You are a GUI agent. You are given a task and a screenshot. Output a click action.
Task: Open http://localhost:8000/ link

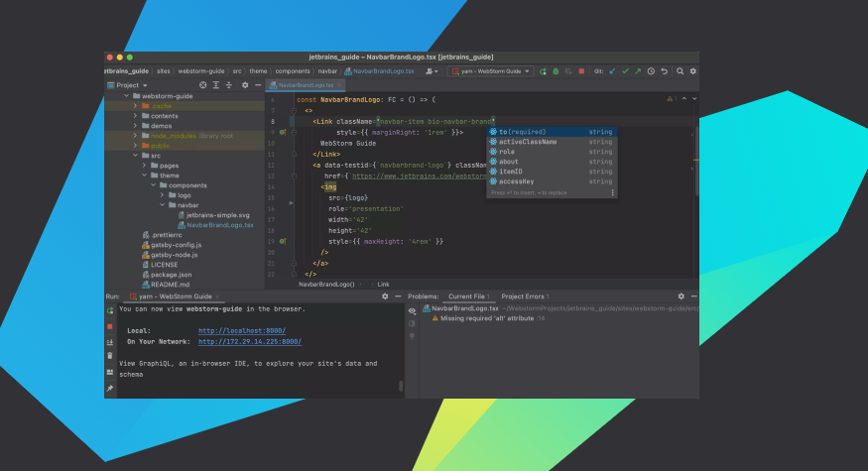point(242,331)
